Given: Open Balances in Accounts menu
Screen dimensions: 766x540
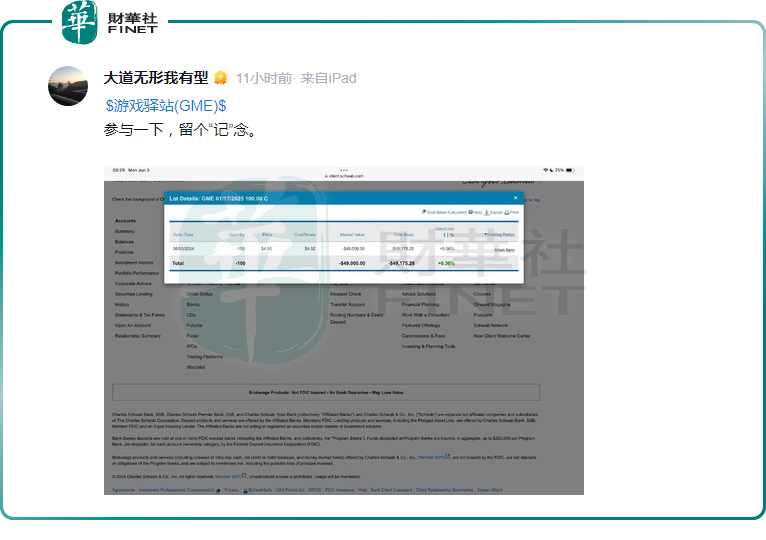Looking at the screenshot, I should pos(124,242).
